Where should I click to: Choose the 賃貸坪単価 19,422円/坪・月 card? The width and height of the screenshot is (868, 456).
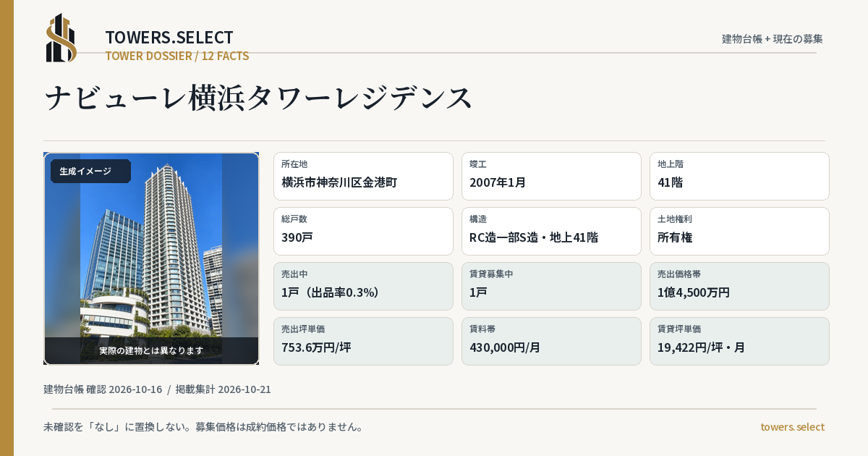[739, 341]
